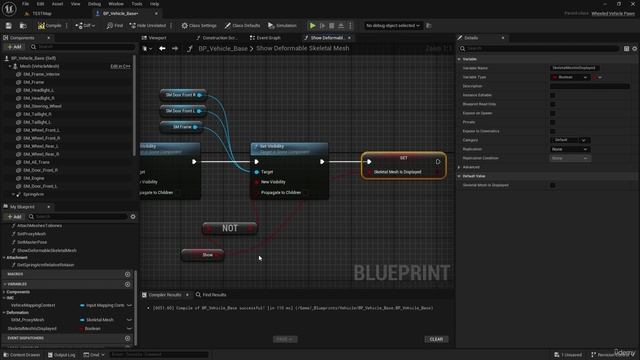Toggle Propagate to Children on Set Visibility node
640x360 pixels.
coord(305,193)
